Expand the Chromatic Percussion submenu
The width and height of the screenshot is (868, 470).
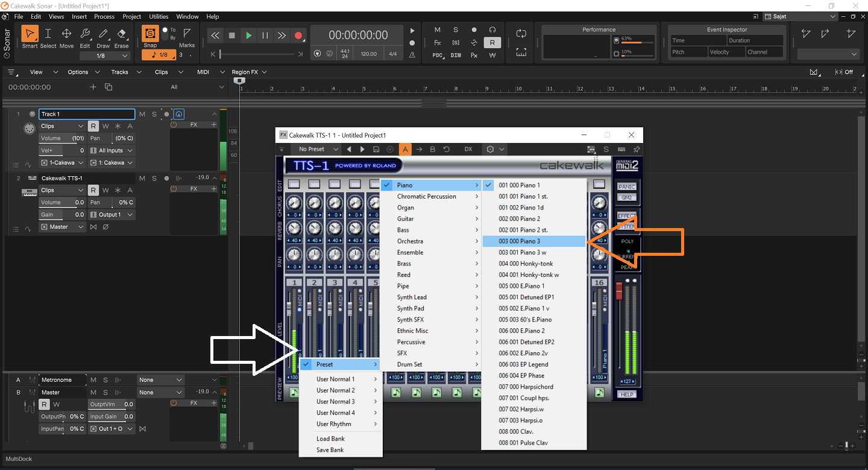click(431, 196)
